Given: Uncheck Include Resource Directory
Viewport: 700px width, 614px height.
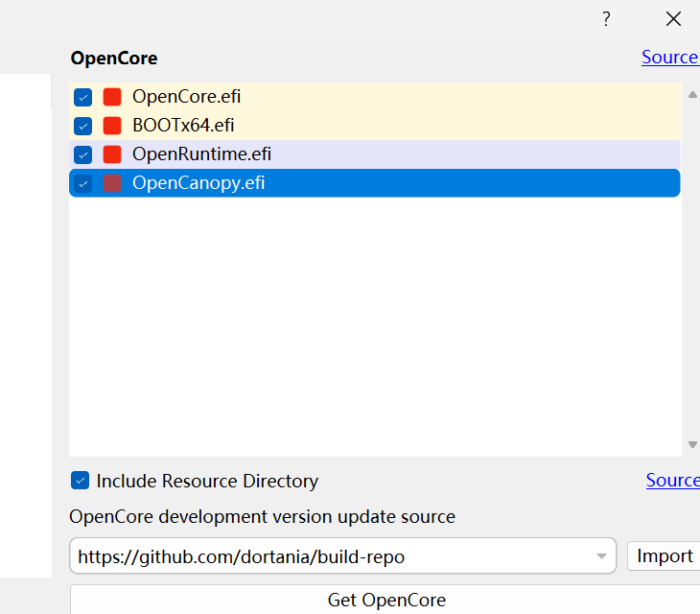Looking at the screenshot, I should 81,481.
